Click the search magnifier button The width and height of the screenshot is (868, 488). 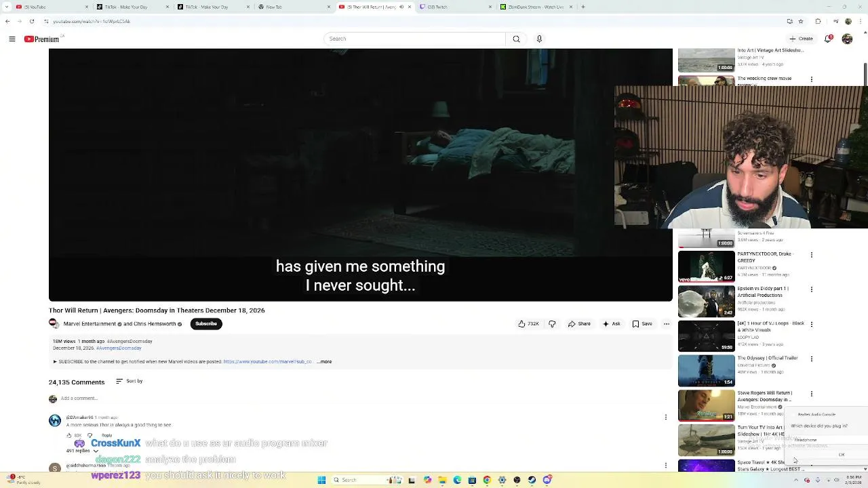pos(516,39)
